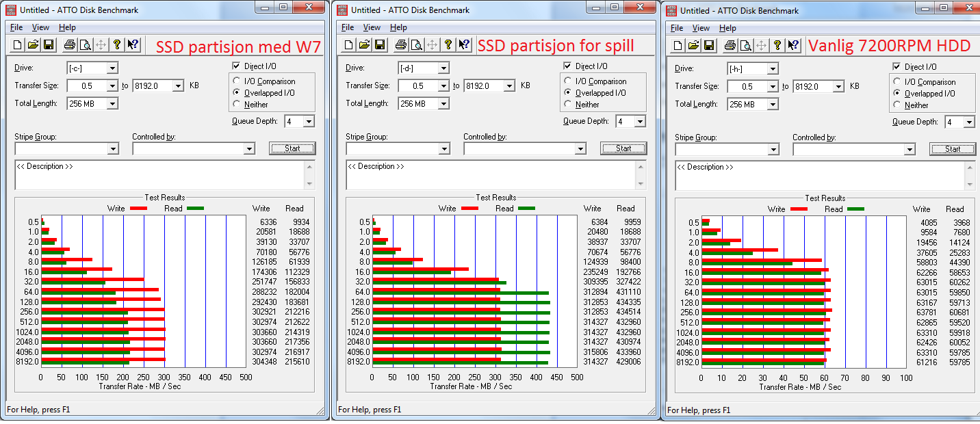Screen dimensions: 980x424
Task: Click yellow question mark About icon in [-d-] window
Action: pyautogui.click(x=448, y=45)
